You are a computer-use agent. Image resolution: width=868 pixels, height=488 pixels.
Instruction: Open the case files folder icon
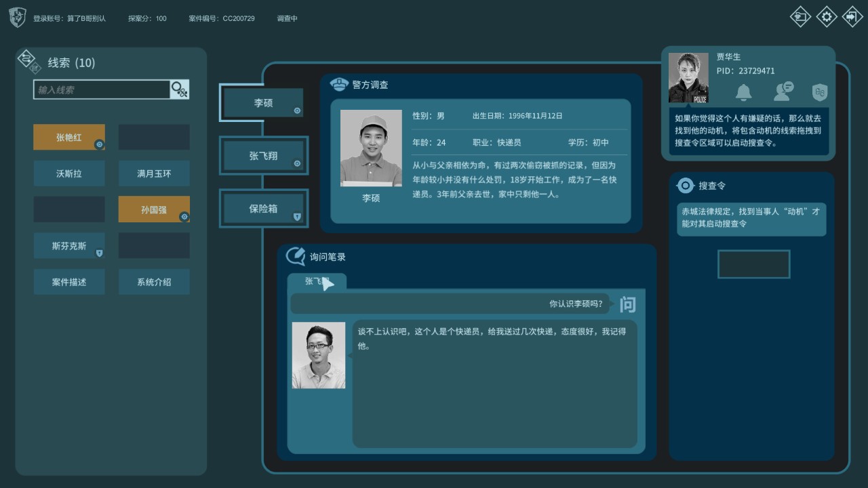pos(801,17)
